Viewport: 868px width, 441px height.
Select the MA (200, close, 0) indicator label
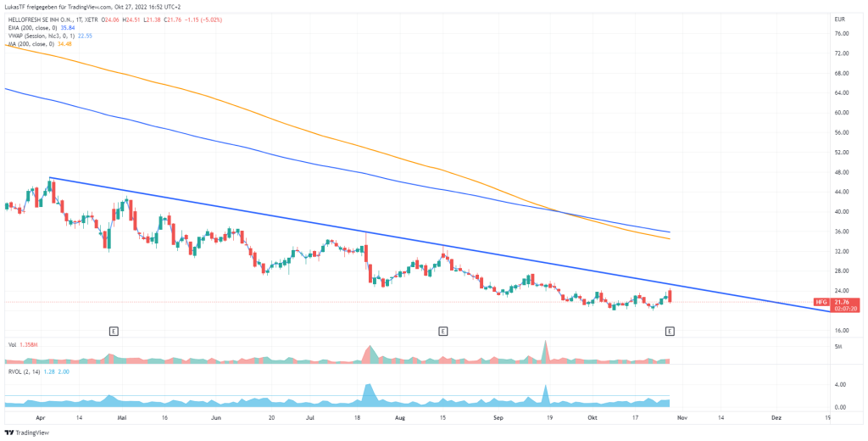(x=36, y=44)
